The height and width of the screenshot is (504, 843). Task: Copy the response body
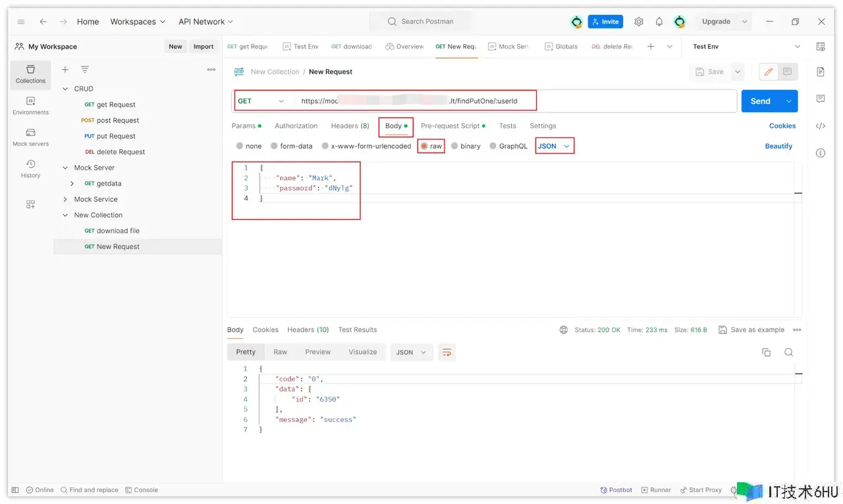767,353
